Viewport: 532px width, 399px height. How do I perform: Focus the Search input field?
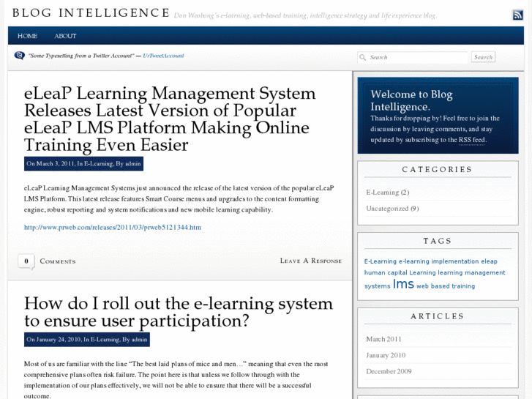[x=412, y=57]
